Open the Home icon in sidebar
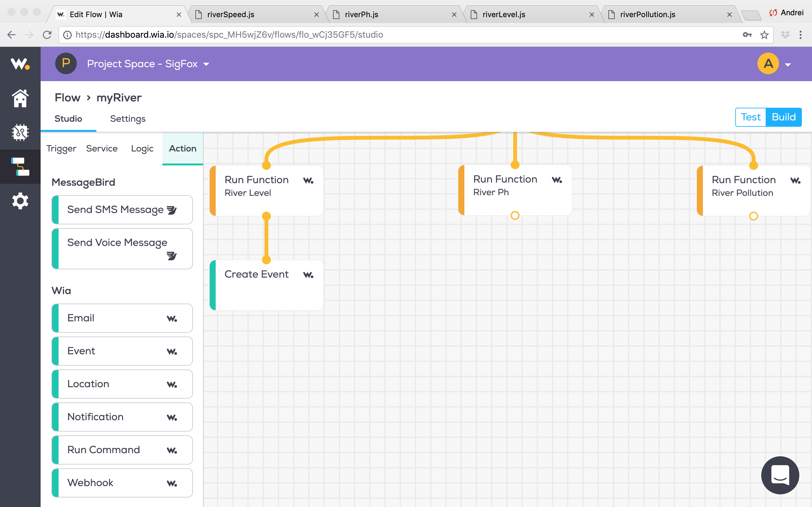 [20, 98]
